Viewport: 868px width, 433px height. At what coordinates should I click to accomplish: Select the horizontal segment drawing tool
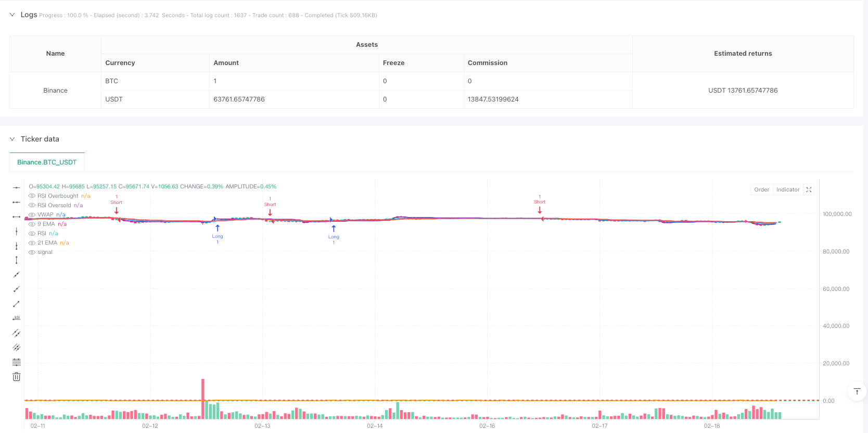pyautogui.click(x=17, y=216)
